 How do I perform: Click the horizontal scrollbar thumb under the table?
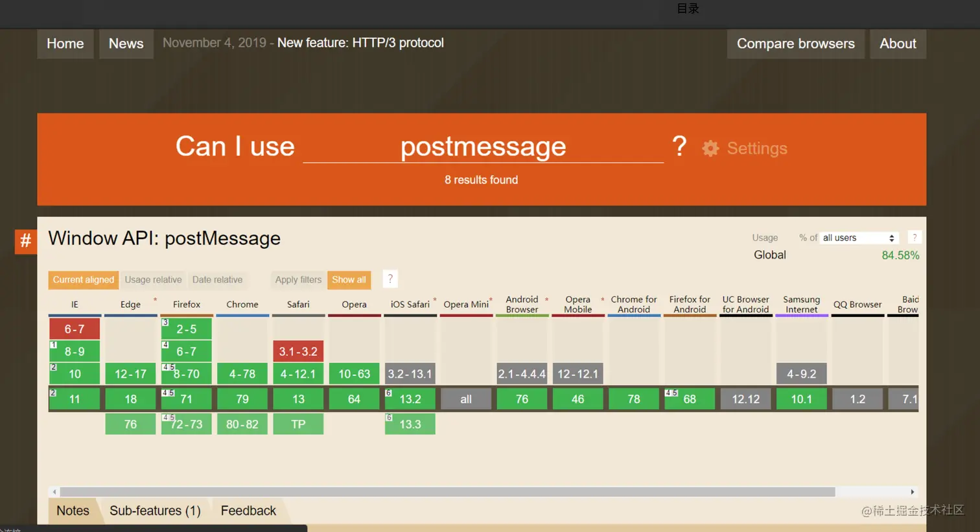pyautogui.click(x=447, y=492)
